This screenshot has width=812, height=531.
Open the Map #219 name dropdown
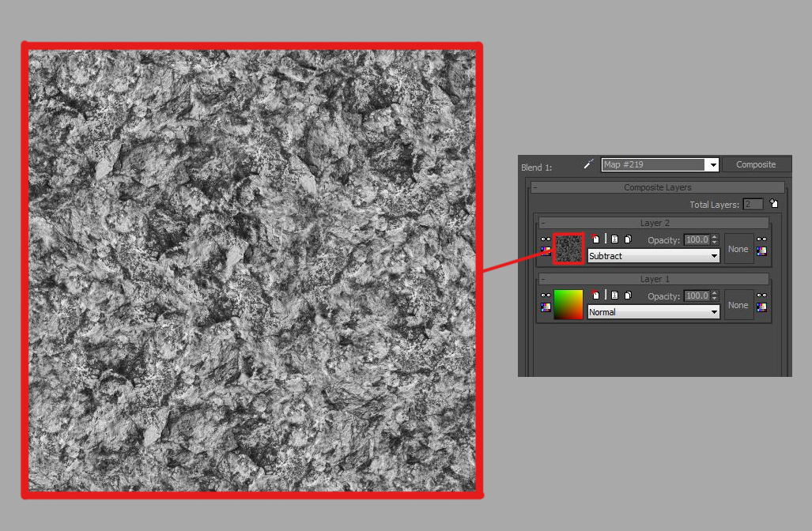point(713,164)
